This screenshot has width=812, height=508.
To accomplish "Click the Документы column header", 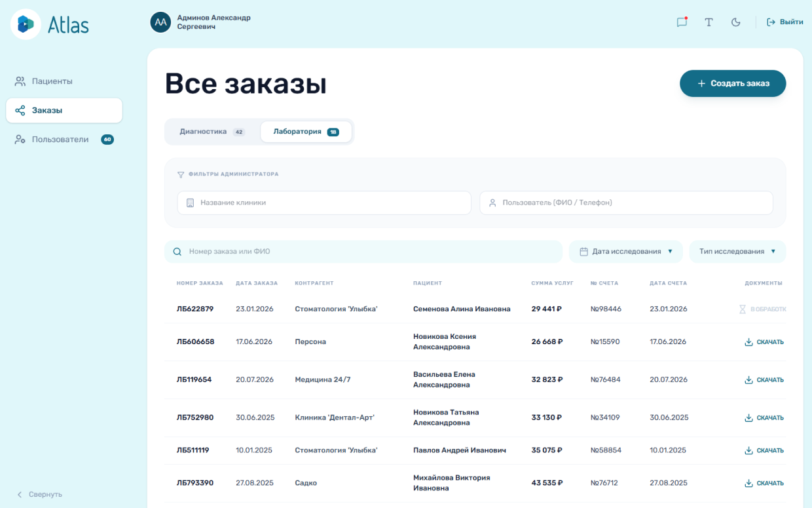I will (x=764, y=283).
